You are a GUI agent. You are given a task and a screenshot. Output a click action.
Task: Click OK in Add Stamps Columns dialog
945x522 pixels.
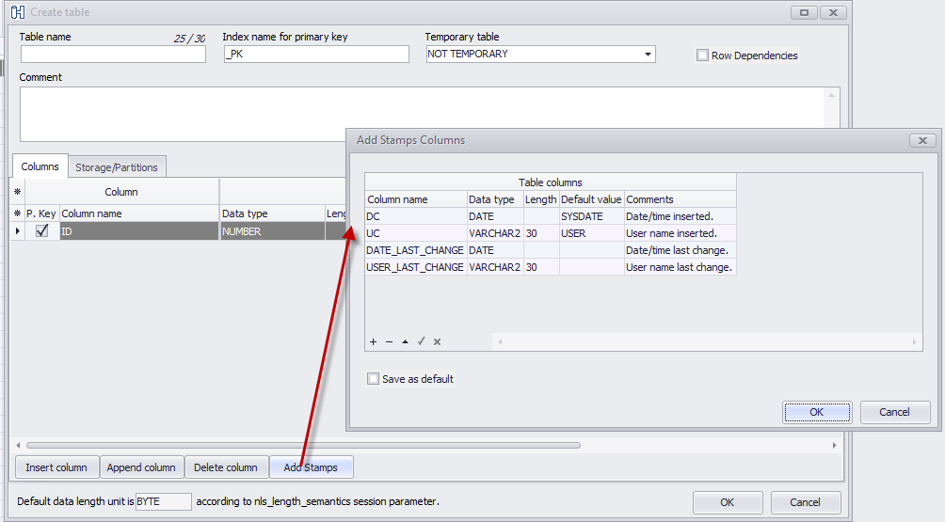(x=816, y=412)
